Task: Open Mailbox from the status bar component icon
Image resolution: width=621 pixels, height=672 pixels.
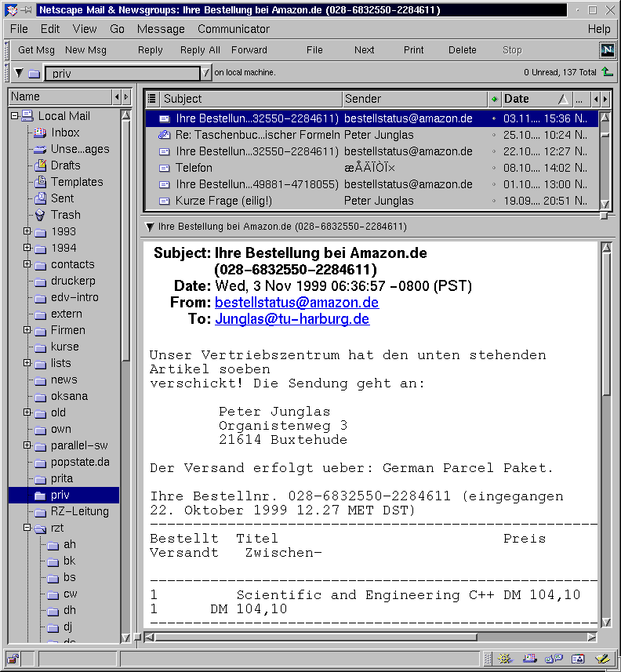Action: [x=530, y=659]
